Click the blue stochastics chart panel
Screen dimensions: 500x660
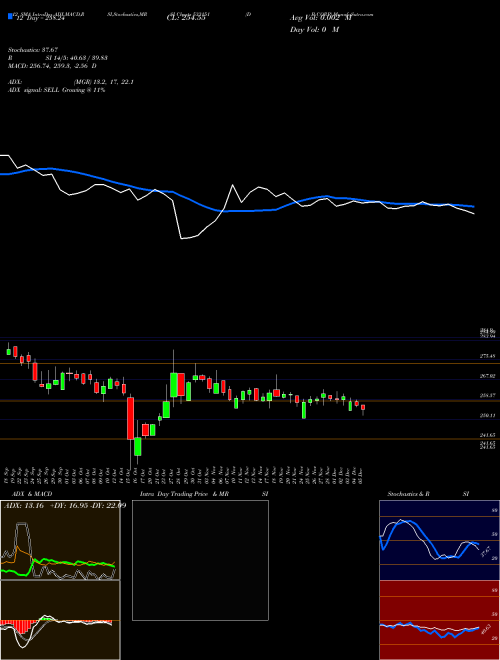(x=439, y=540)
